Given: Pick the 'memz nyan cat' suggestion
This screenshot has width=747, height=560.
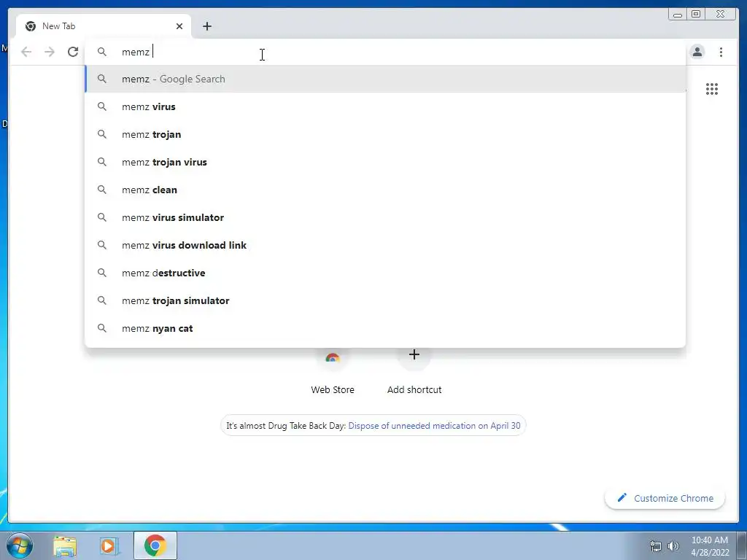Looking at the screenshot, I should pos(385,328).
